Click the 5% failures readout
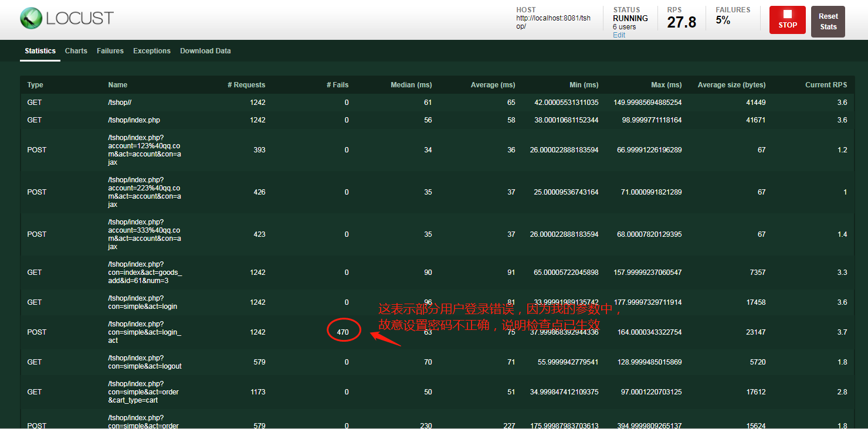Image resolution: width=868 pixels, height=429 pixels. pos(723,21)
